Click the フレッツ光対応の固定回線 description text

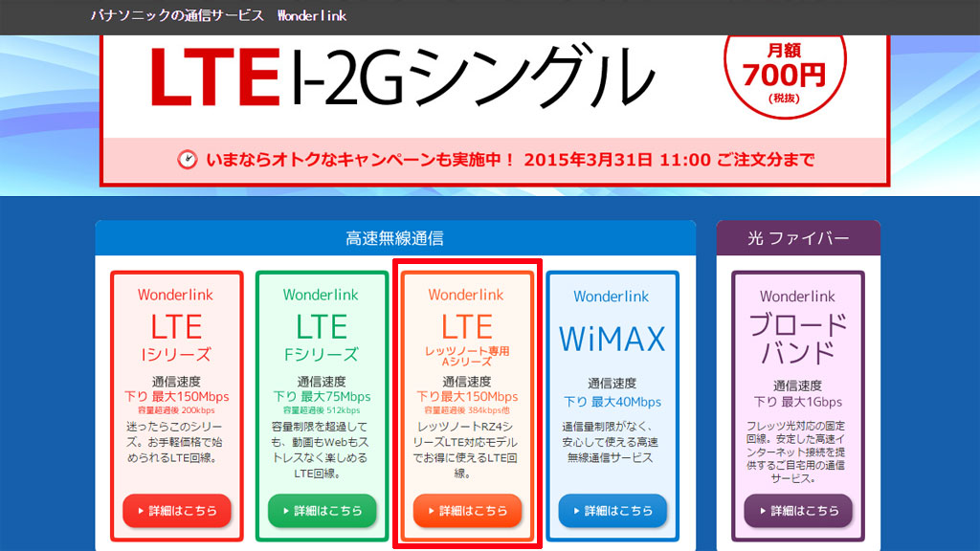(x=796, y=452)
